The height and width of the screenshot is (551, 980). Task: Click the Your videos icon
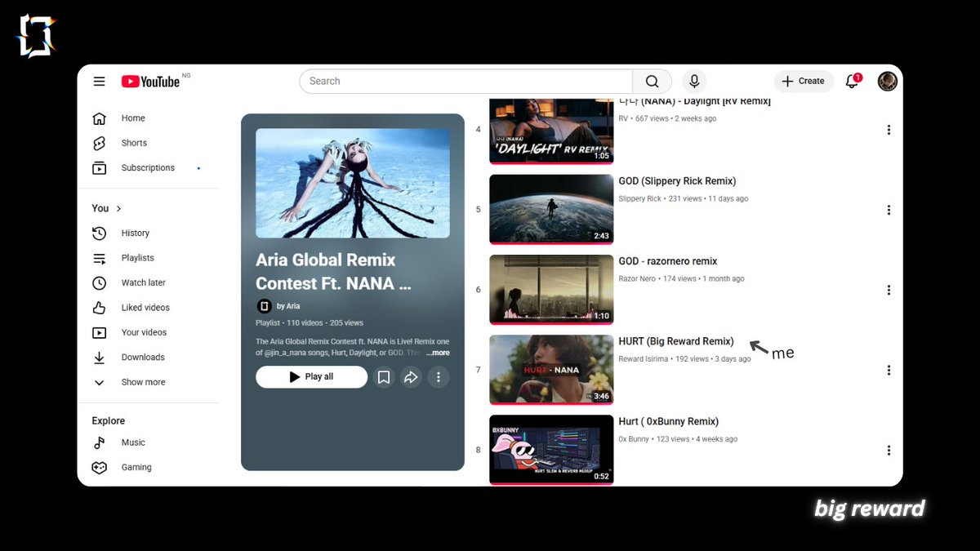pyautogui.click(x=99, y=333)
